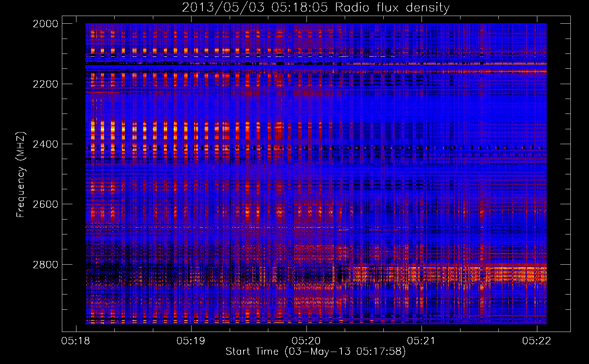Click the 2600 frequency tick label
Image resolution: width=589 pixels, height=364 pixels.
(46, 204)
